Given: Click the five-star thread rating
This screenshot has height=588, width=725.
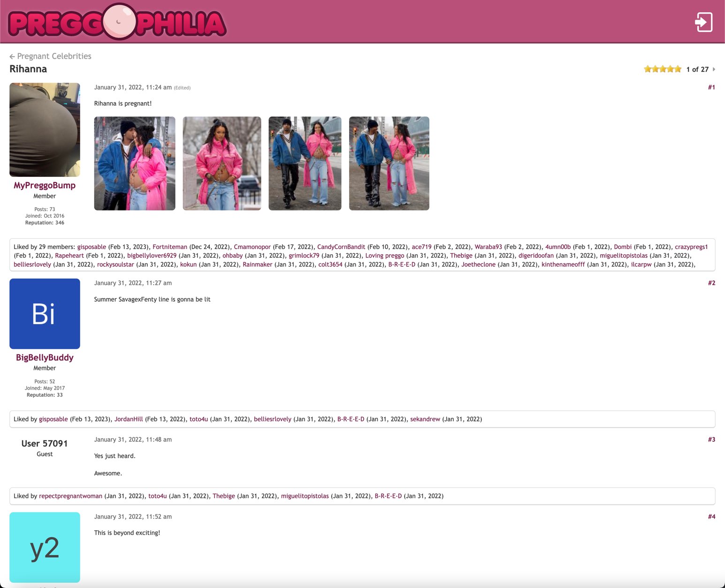Looking at the screenshot, I should click(663, 69).
